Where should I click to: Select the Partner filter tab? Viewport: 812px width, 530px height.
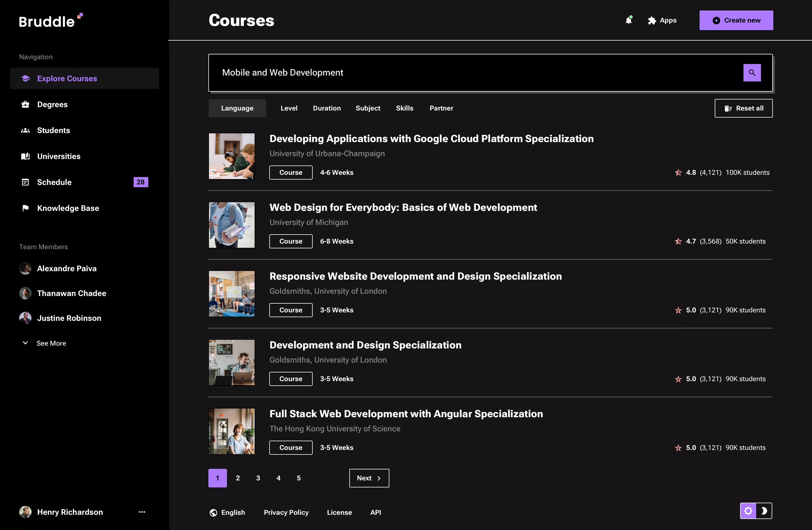coord(441,108)
